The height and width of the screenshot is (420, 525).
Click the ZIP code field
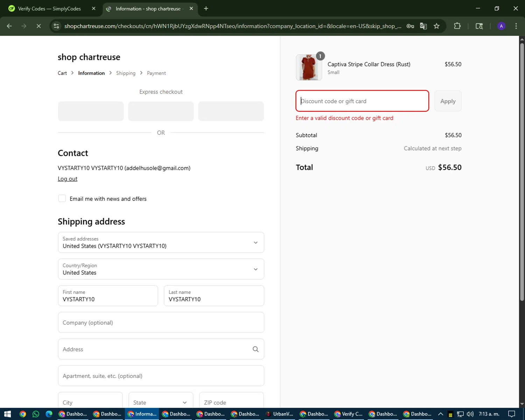231,400
